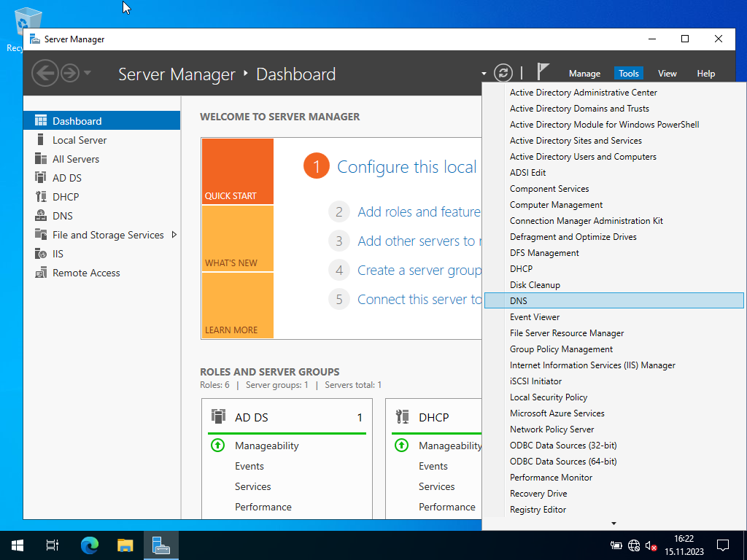Expand File and Storage Services submenu
The image size is (747, 560).
tap(174, 234)
